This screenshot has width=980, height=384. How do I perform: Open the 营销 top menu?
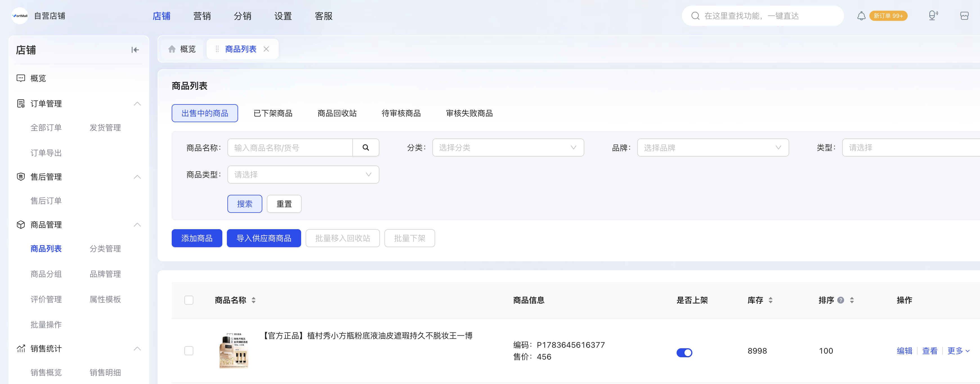(202, 16)
